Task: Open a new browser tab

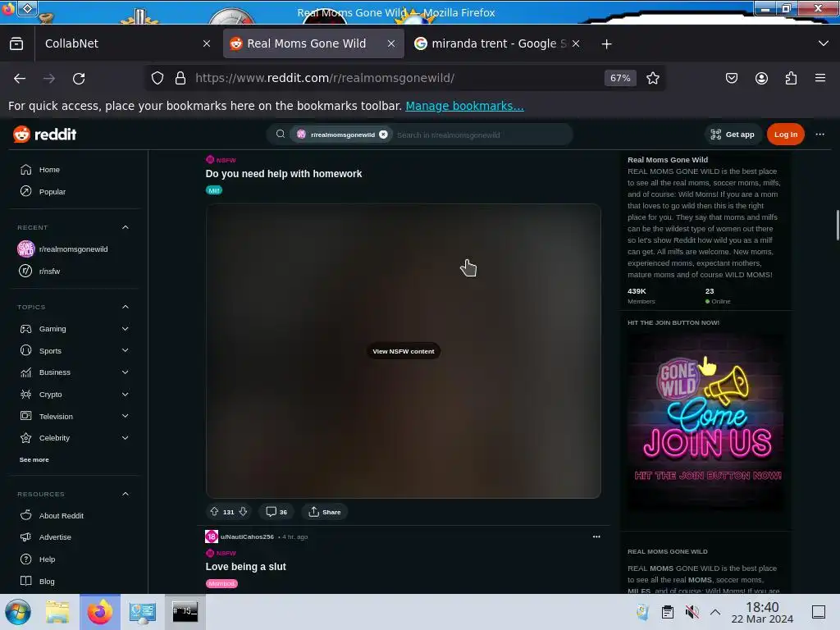Action: [606, 44]
